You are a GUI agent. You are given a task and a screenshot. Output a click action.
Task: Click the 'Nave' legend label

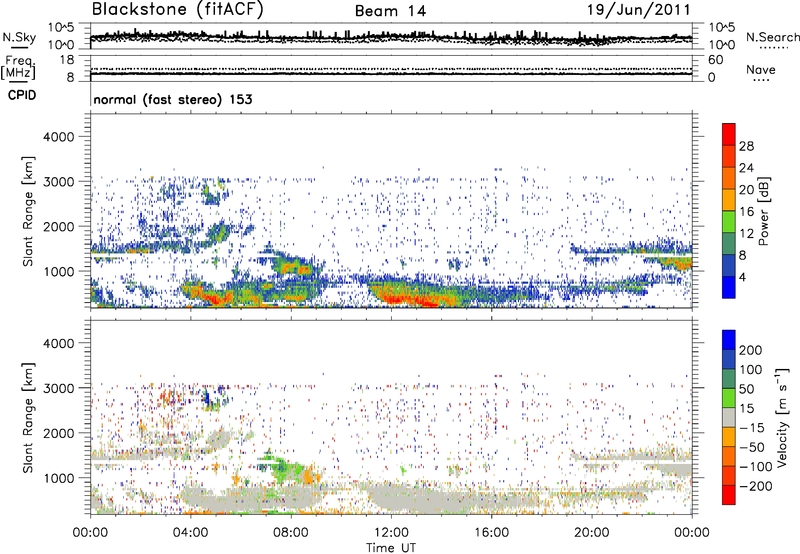pyautogui.click(x=761, y=69)
